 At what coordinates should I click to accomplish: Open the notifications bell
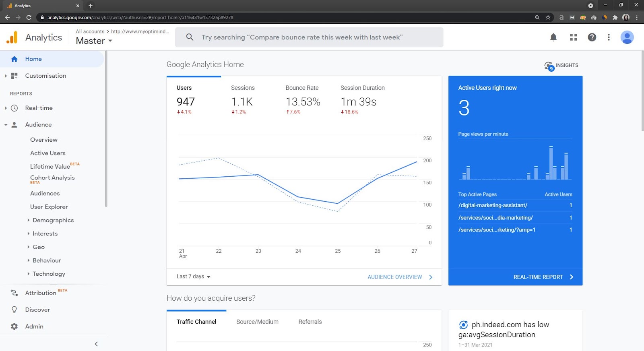553,37
